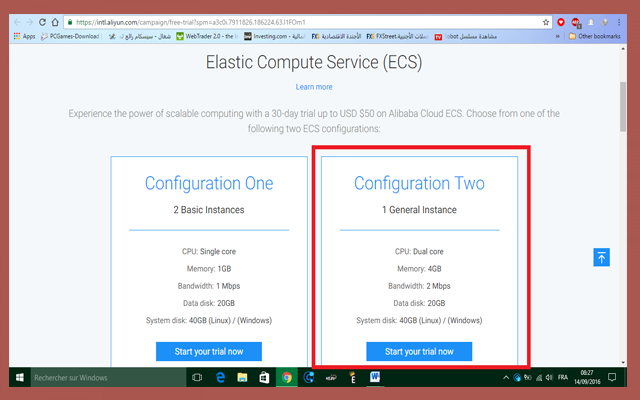The image size is (640, 400).
Task: Select the text 'CPU: Dual core'
Action: point(419,251)
